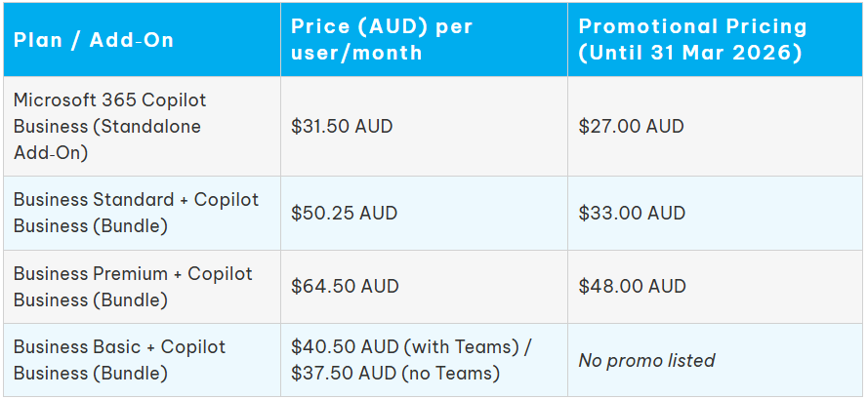Click the $31.50 AUD price cell
Screen dimensions: 868x399
[x=342, y=127]
